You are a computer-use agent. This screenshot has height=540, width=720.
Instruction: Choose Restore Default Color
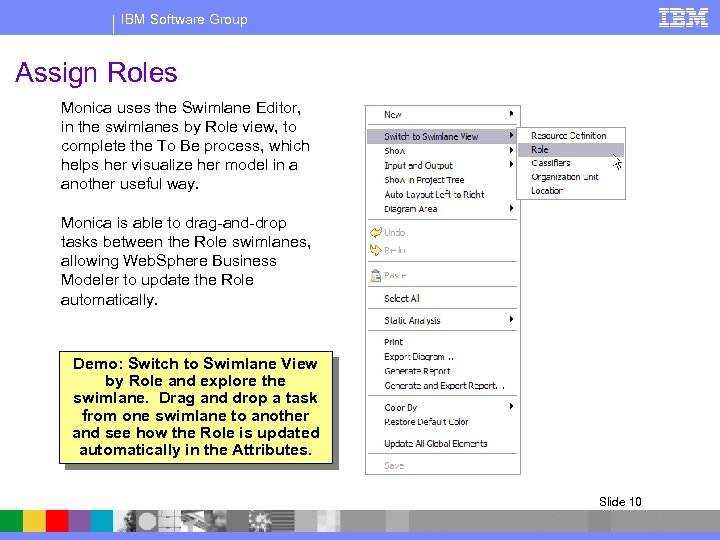pyautogui.click(x=443, y=422)
